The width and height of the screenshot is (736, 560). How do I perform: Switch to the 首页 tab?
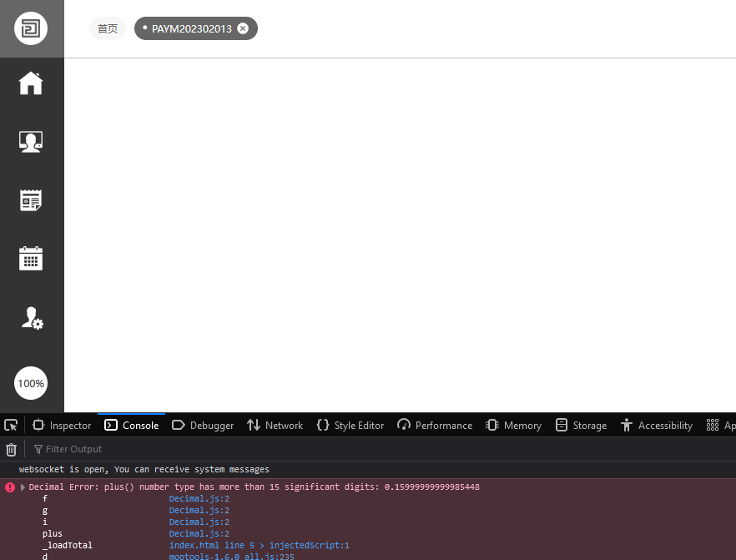tap(108, 28)
